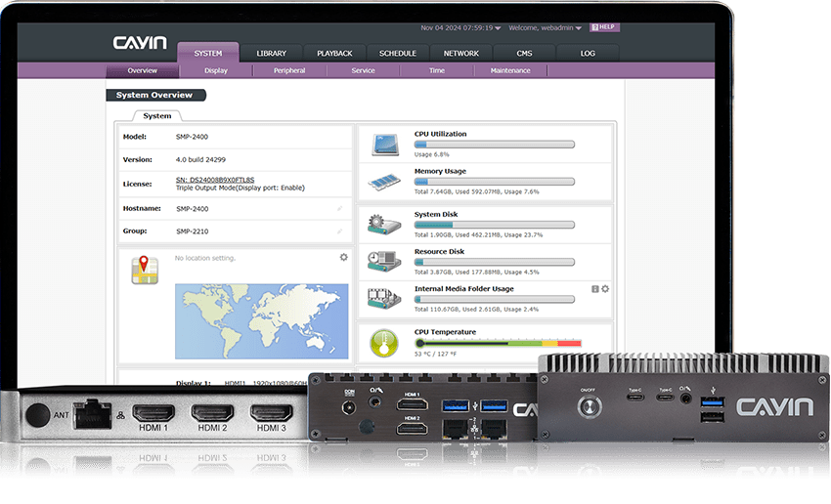Click the Memory Usage RAM icon
The height and width of the screenshot is (504, 831).
384,182
